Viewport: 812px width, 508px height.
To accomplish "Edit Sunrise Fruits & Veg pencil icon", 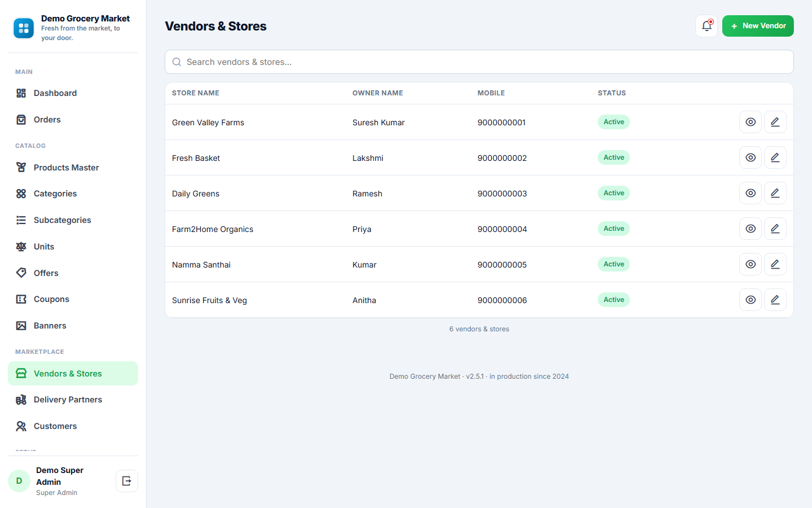I will [775, 300].
